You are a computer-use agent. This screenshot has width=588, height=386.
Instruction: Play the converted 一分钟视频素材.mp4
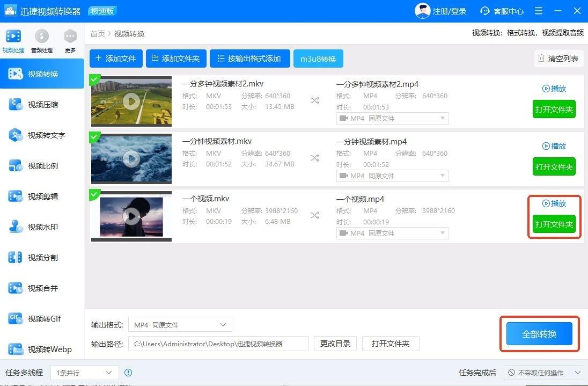[554, 146]
